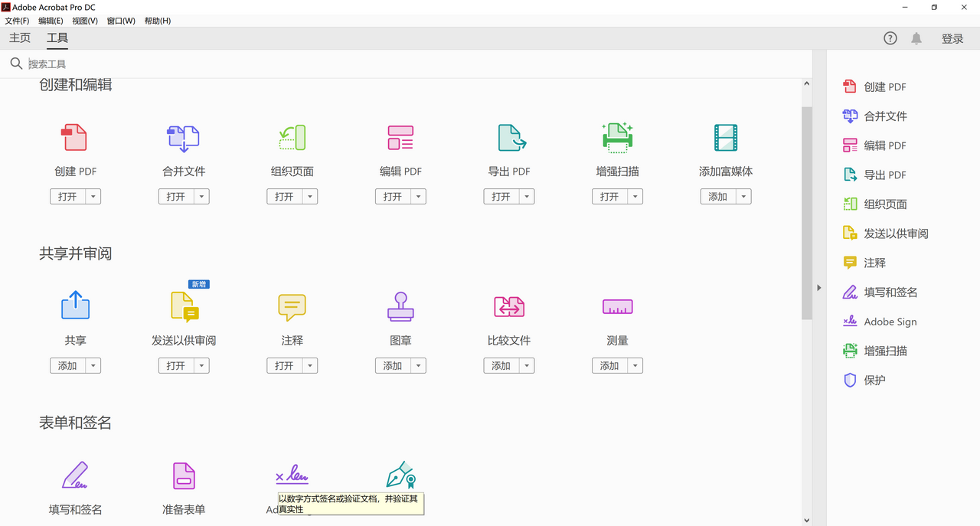Expand the dropdown arrow next to 创建 PDF 打开
980x526 pixels.
click(93, 197)
